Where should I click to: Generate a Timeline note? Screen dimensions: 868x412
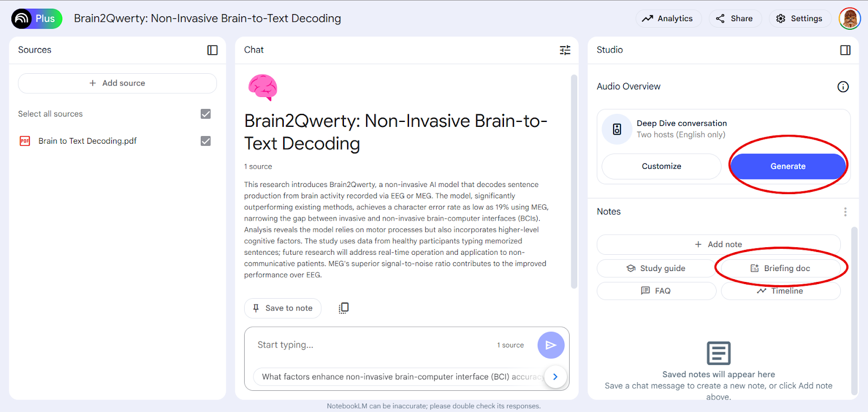(x=781, y=291)
